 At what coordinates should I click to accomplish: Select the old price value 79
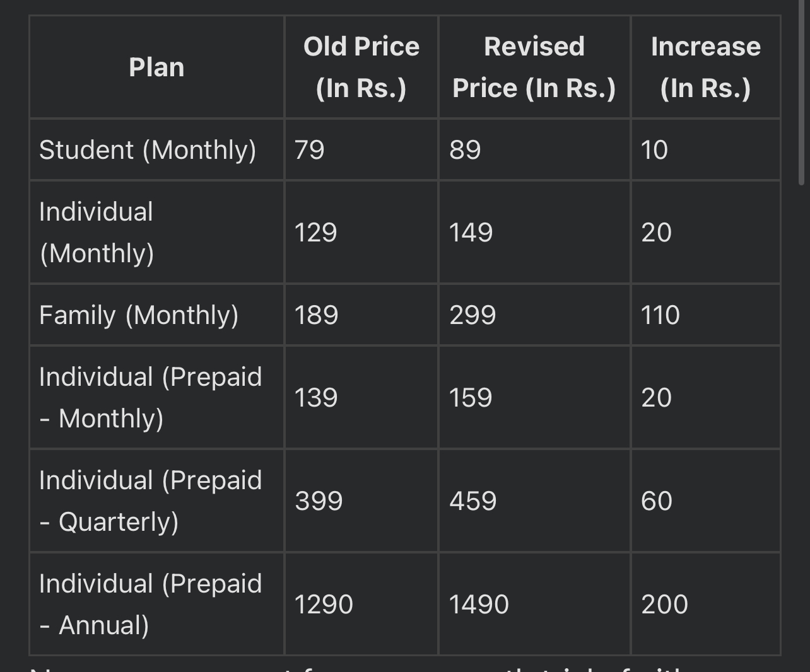(309, 150)
